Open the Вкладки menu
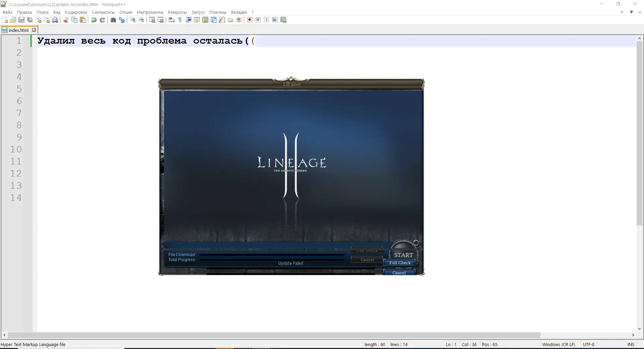The width and height of the screenshot is (644, 349). [x=239, y=12]
